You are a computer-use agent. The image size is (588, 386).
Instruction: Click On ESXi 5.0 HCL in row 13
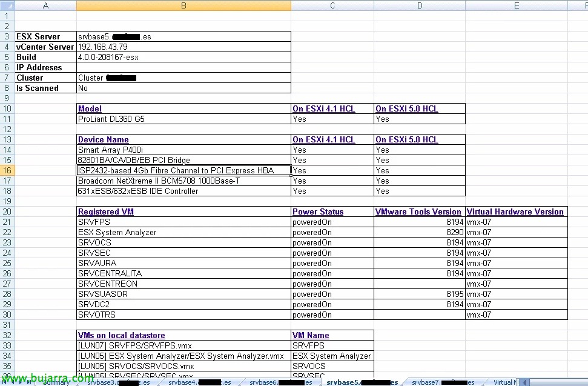coord(406,139)
